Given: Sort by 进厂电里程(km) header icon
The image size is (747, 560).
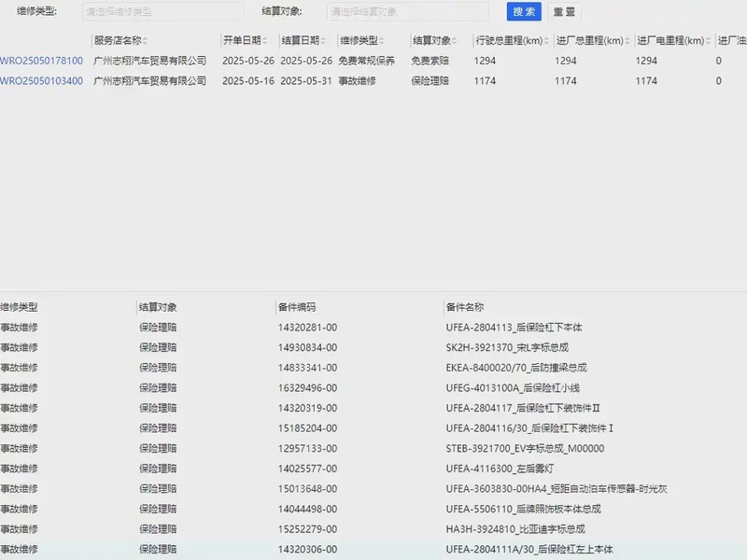Looking at the screenshot, I should 708,41.
